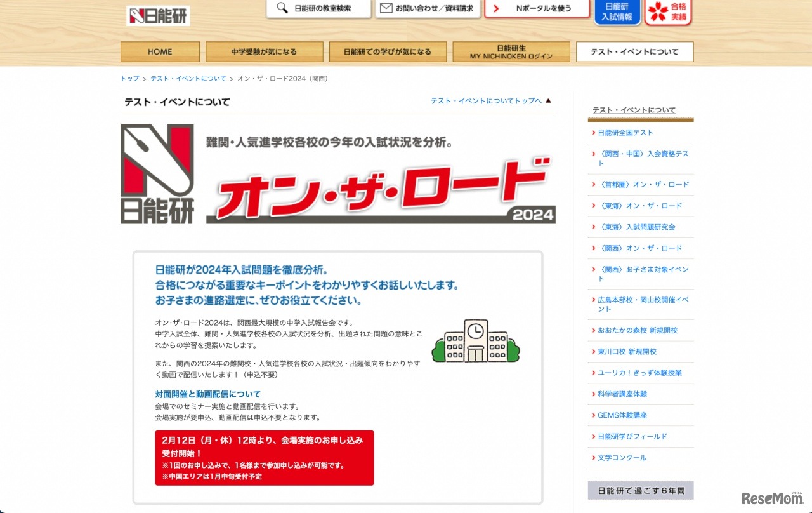Open MY NICHINOKEN ログイン menu tab
The image size is (812, 513).
(x=511, y=52)
